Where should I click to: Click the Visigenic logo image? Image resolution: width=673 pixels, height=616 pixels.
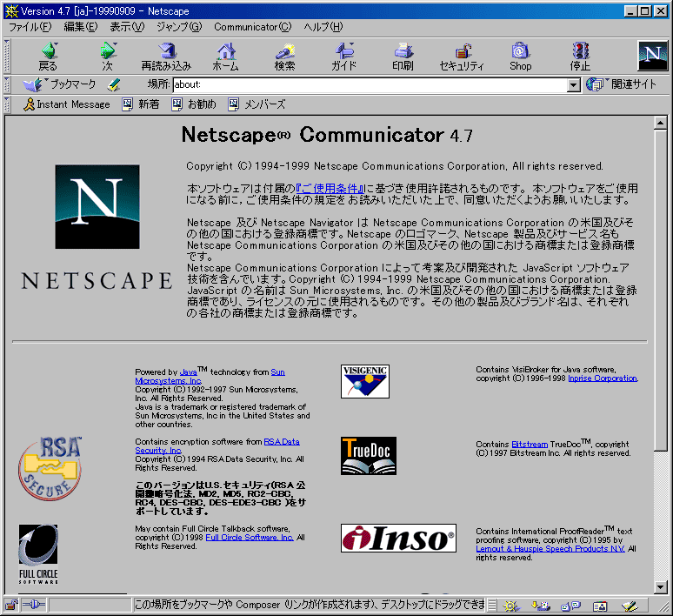click(365, 381)
